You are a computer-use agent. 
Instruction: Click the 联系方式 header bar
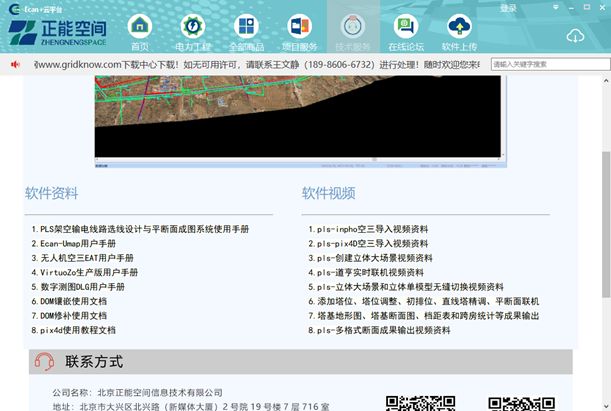click(x=300, y=362)
